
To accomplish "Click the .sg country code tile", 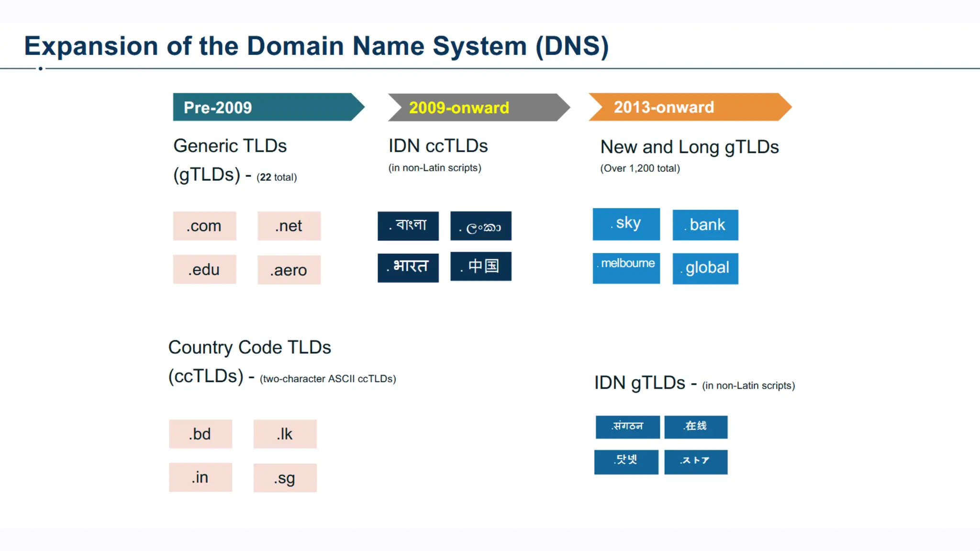I will pyautogui.click(x=285, y=478).
